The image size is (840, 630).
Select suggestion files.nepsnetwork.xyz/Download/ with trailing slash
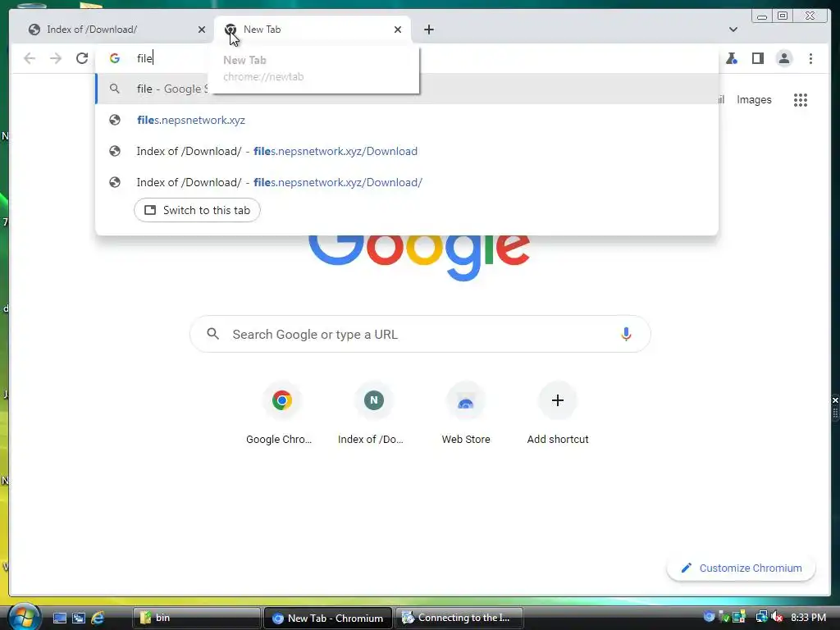(x=407, y=182)
